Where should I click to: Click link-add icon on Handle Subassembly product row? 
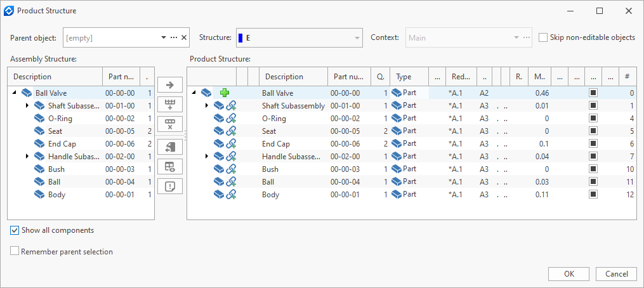[x=231, y=157]
